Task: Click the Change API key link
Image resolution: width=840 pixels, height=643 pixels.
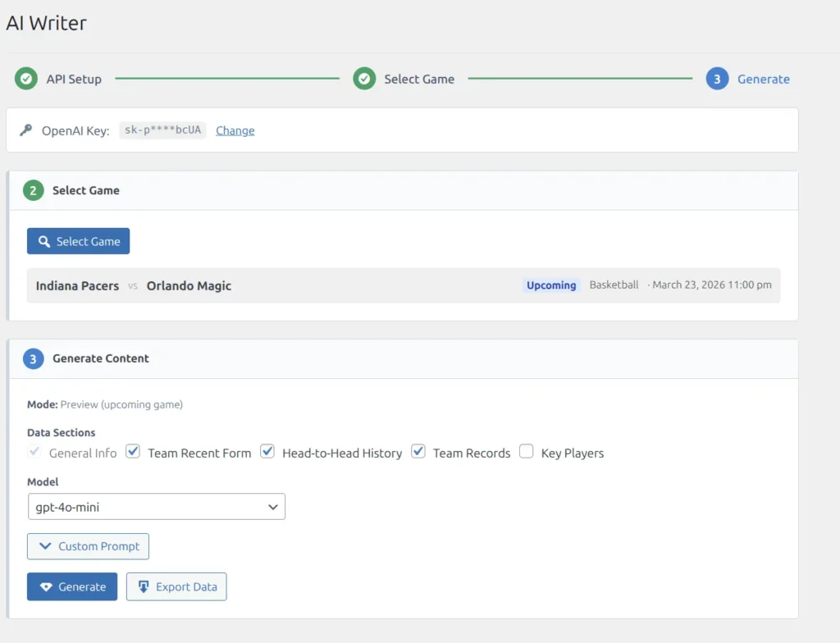Action: click(235, 130)
